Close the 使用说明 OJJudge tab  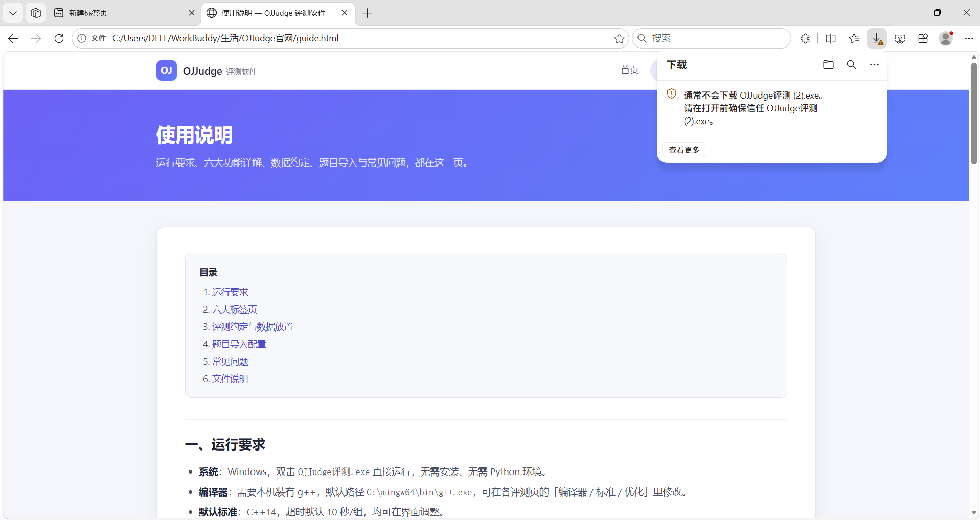pos(345,13)
